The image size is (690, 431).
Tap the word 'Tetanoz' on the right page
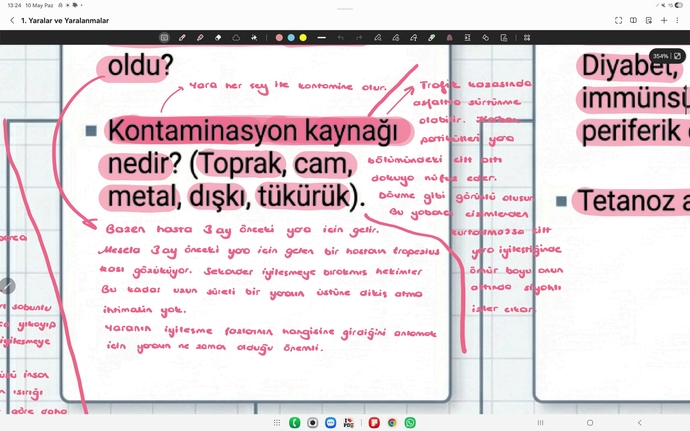point(626,201)
